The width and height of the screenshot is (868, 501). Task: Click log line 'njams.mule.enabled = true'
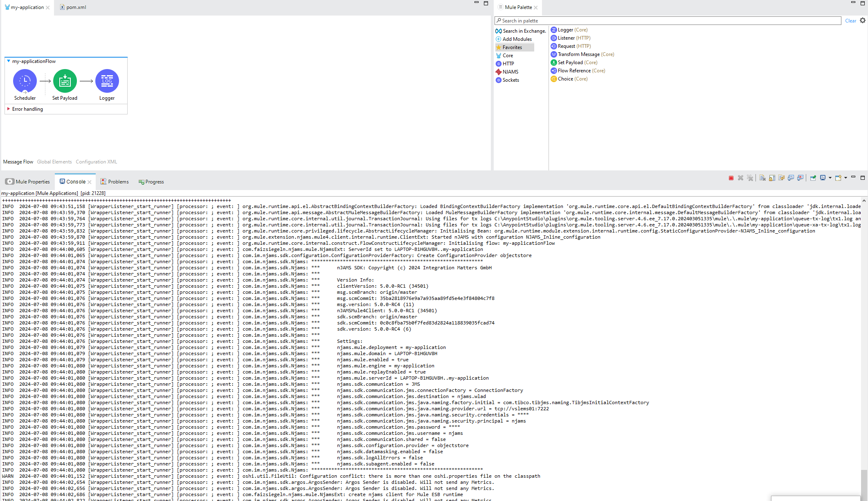point(373,360)
